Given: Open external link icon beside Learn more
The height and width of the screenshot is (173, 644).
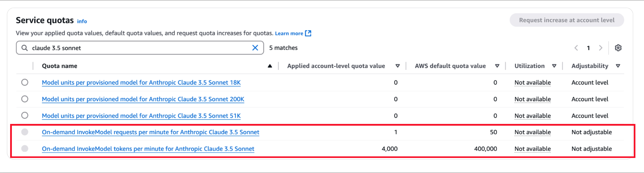Looking at the screenshot, I should pyautogui.click(x=308, y=33).
